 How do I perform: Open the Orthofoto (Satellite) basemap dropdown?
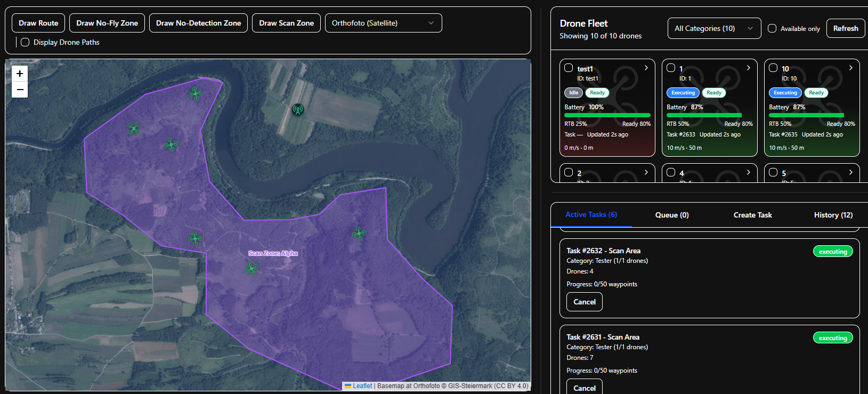[383, 23]
